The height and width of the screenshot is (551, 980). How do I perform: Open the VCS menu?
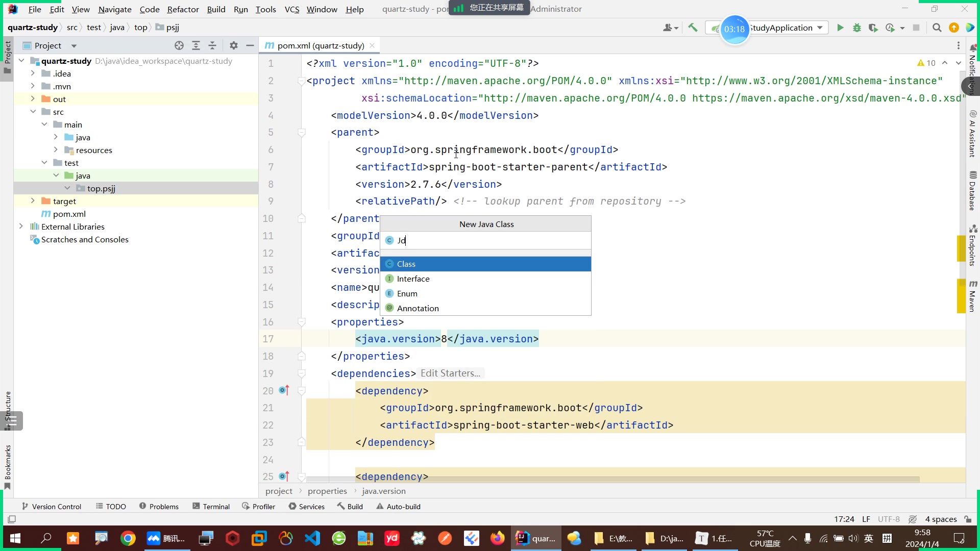click(293, 9)
